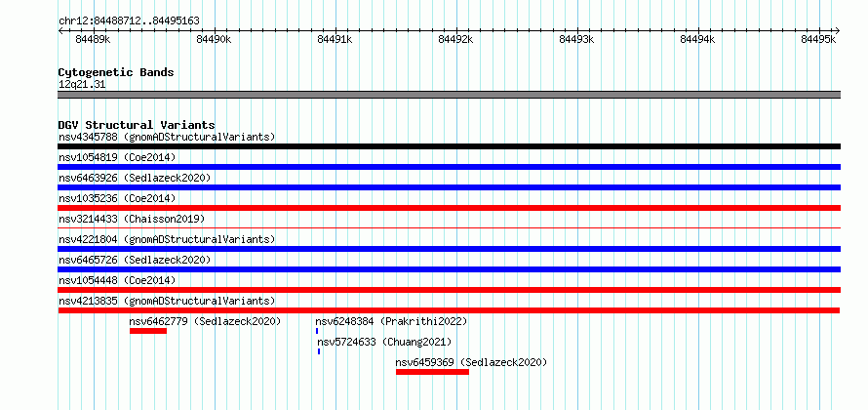Click the short red nsv6462779 bar
Image resolution: width=868 pixels, height=410 pixels.
[148, 331]
